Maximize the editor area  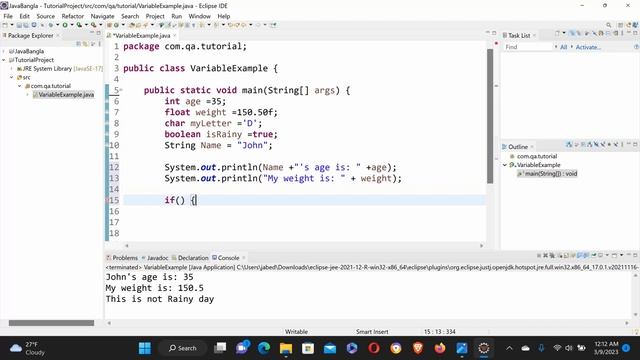click(x=494, y=33)
